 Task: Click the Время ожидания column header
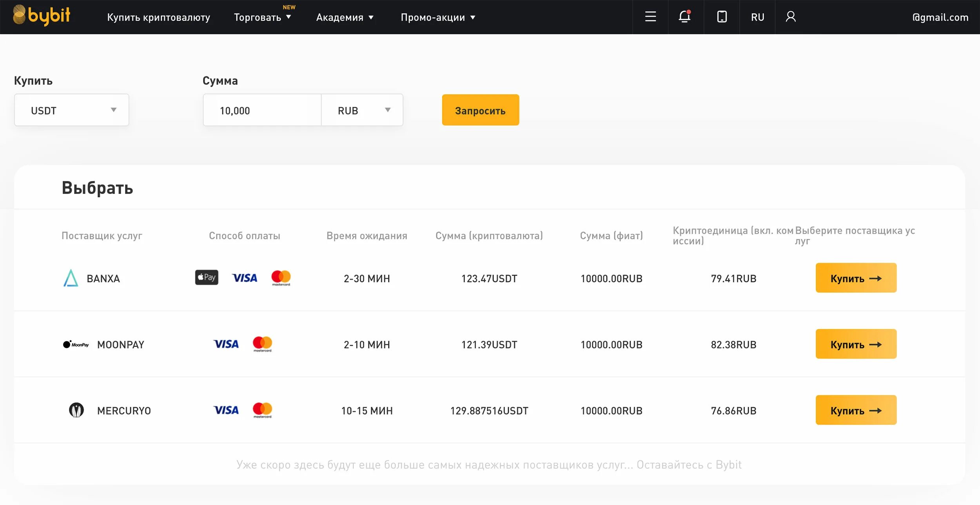click(x=367, y=235)
